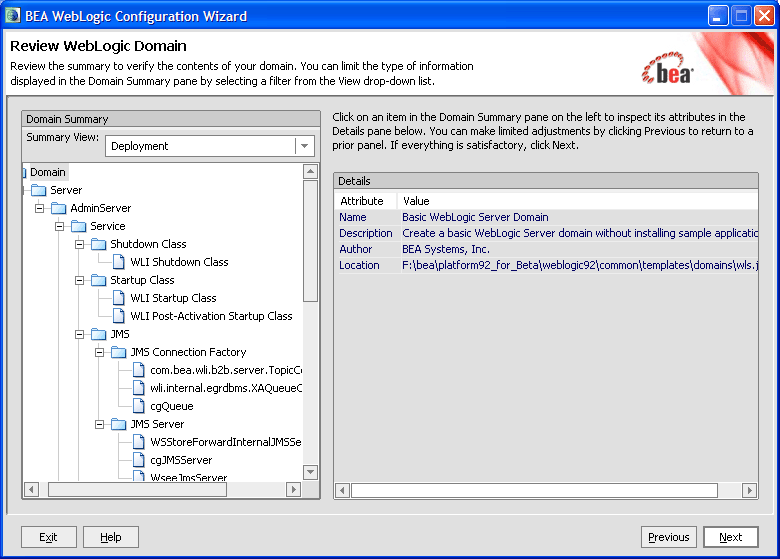
Task: Collapse the Startup Class node
Action: pyautogui.click(x=80, y=280)
